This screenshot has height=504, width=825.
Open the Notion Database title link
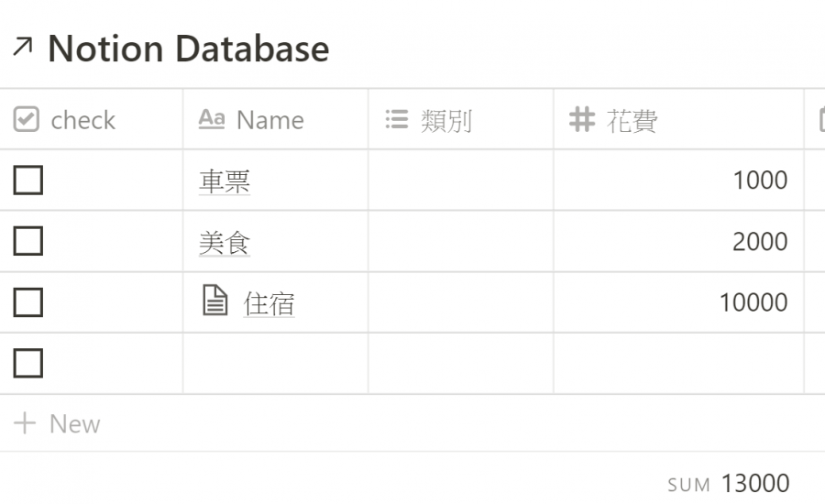pyautogui.click(x=188, y=49)
